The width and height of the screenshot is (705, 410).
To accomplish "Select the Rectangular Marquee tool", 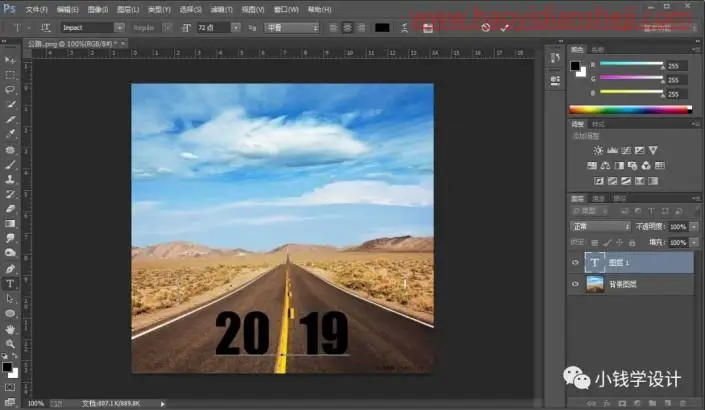I will tap(10, 75).
